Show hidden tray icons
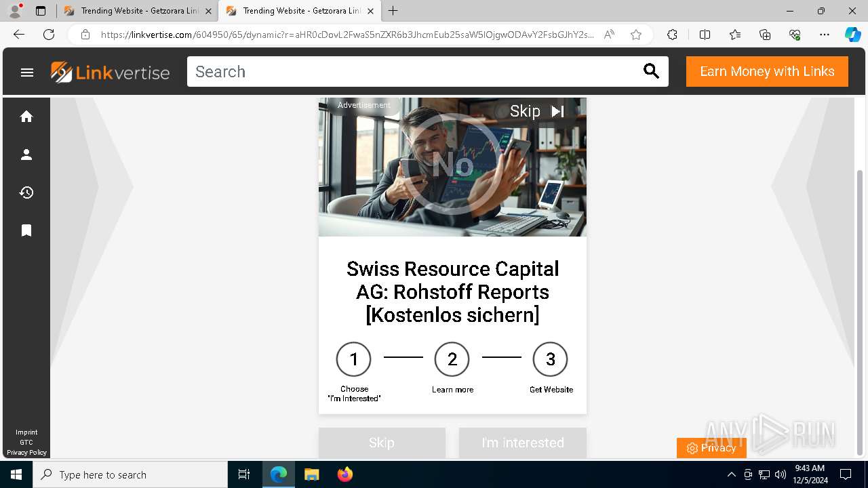 tap(731, 474)
